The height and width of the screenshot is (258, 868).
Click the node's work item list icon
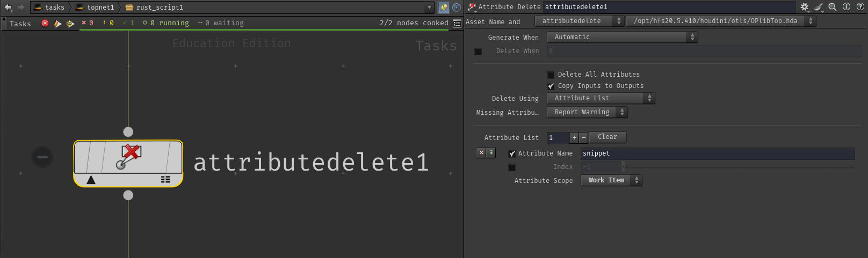tap(165, 180)
